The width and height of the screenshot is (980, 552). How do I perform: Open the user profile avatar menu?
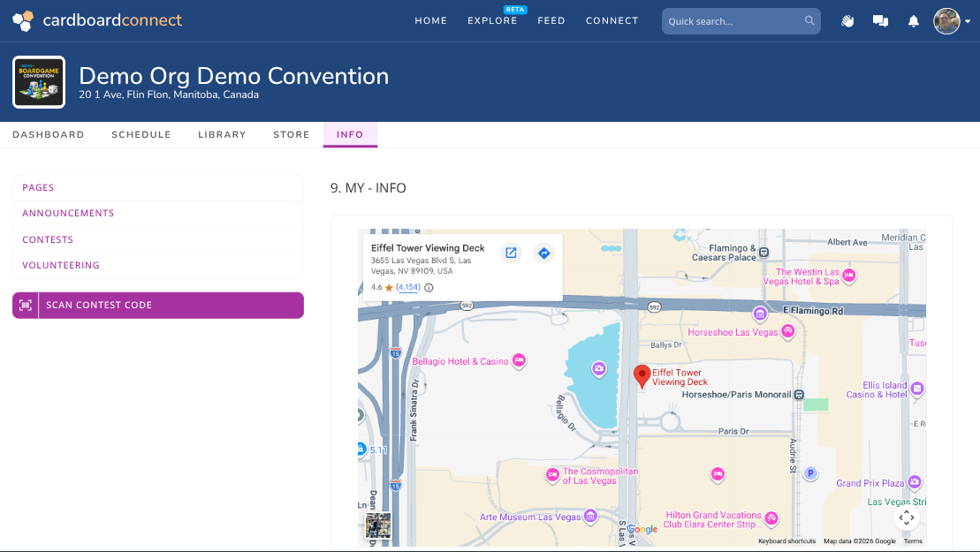(x=952, y=21)
